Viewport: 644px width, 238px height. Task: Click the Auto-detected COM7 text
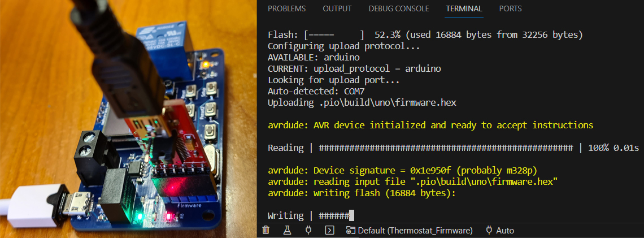(x=316, y=91)
